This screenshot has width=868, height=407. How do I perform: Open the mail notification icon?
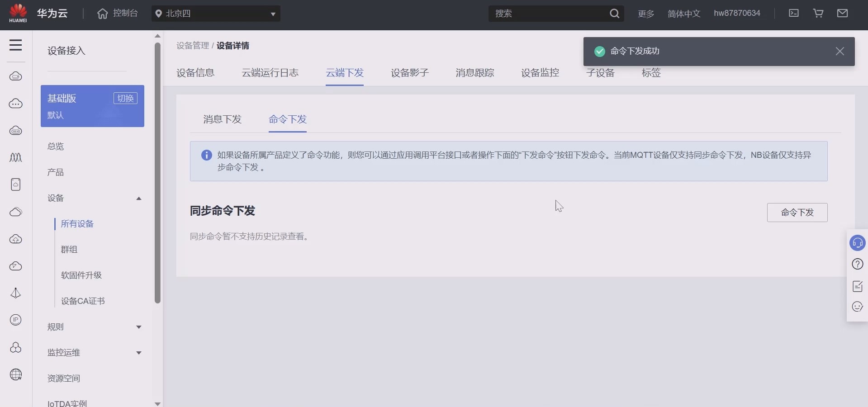(842, 13)
